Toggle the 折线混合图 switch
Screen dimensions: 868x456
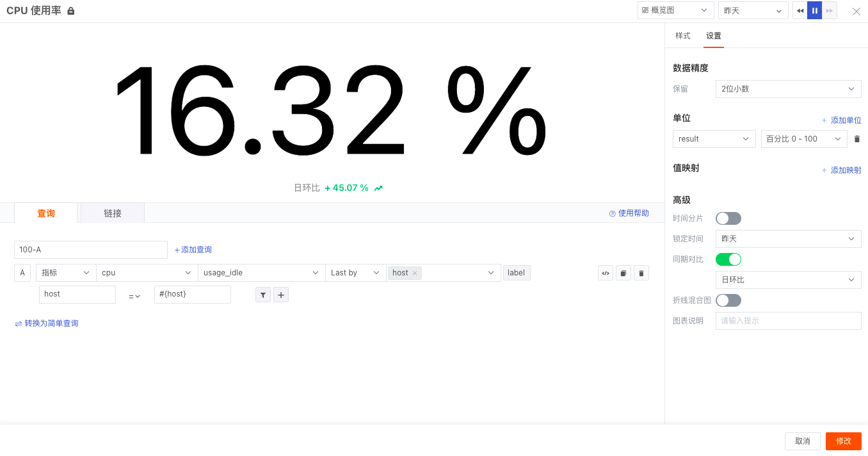point(728,300)
